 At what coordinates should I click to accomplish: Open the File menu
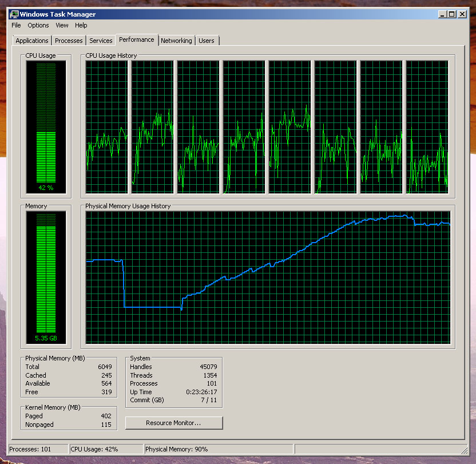[16, 25]
